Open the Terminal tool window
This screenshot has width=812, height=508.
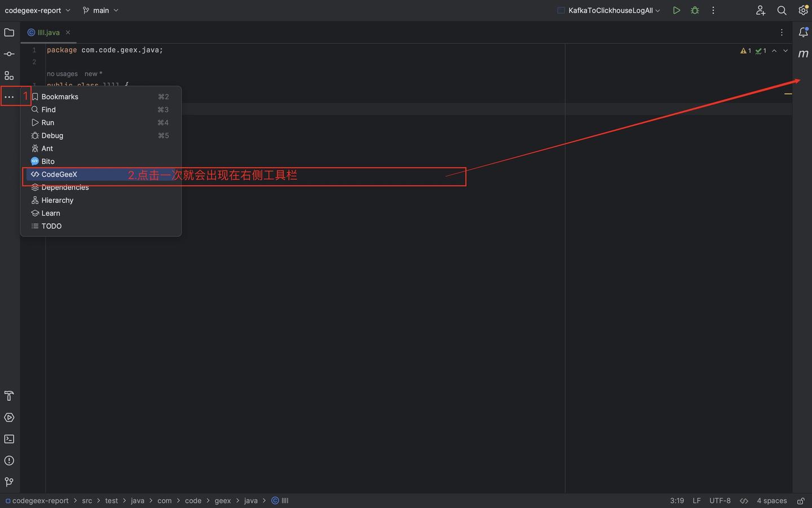(x=9, y=439)
